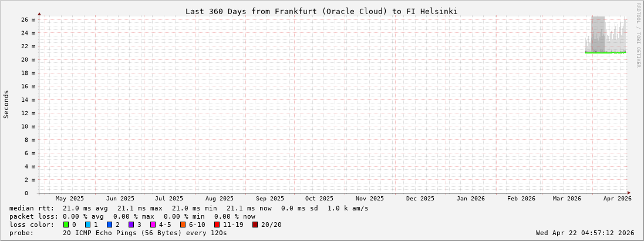
Task: Click the Wed Apr 22 timestamp text
Action: [585, 233]
